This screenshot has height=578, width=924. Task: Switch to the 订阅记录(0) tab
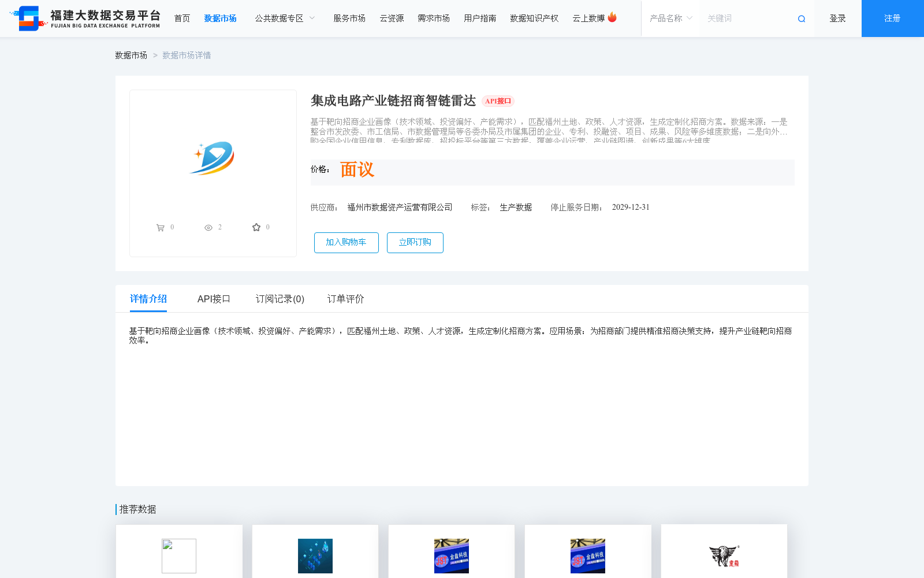(x=280, y=299)
